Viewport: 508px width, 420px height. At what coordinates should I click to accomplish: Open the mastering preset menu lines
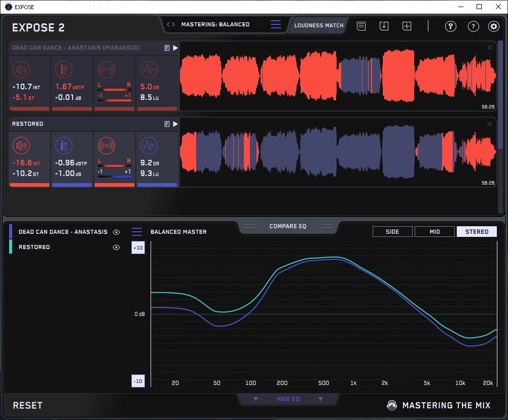pyautogui.click(x=276, y=24)
